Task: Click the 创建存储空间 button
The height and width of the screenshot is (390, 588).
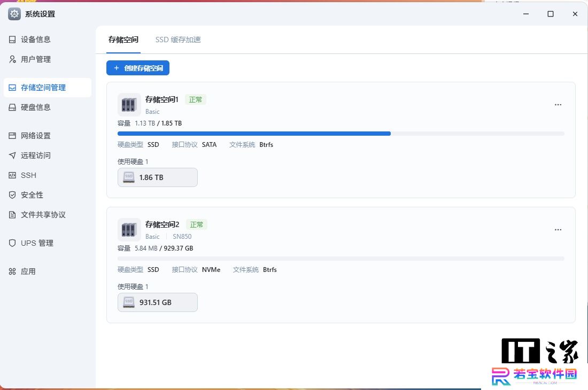Action: tap(138, 68)
